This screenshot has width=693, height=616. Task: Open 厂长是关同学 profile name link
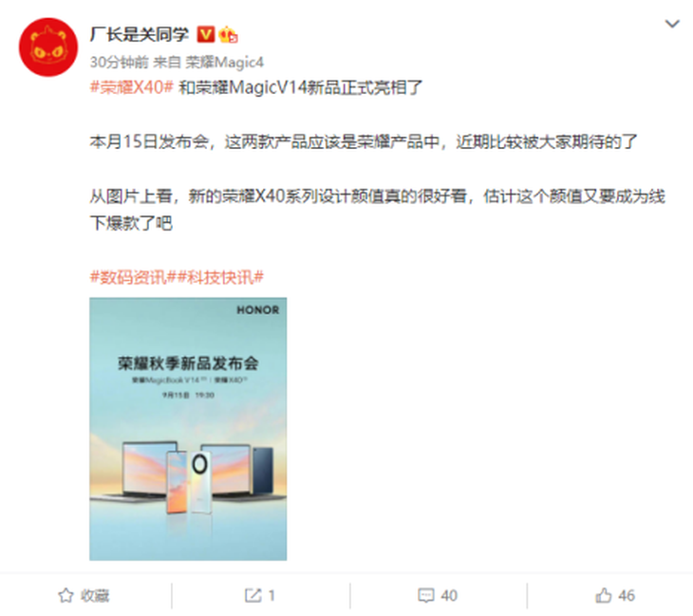point(140,34)
